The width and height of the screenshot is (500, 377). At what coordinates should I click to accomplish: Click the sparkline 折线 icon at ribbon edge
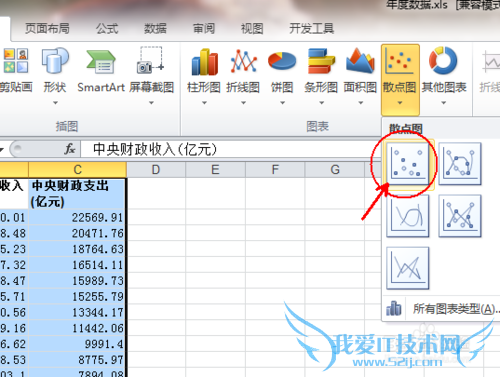[x=491, y=71]
